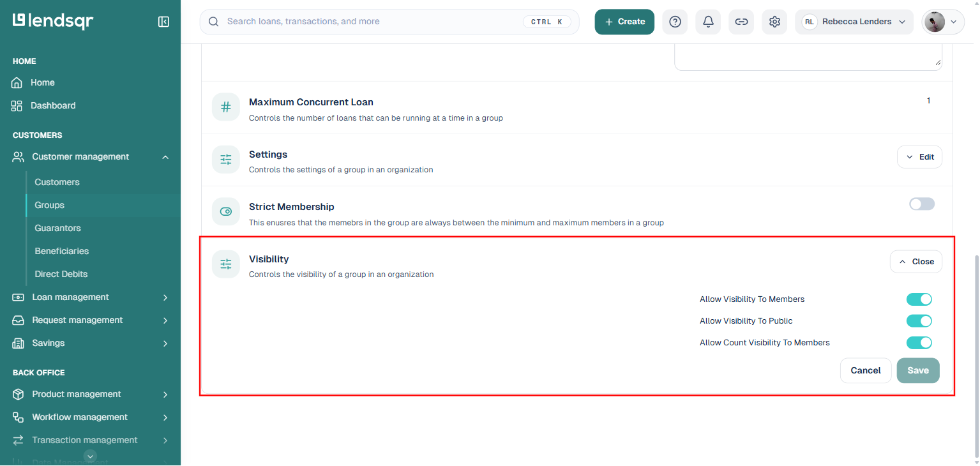Open Beneficiaries in sidebar
The width and height of the screenshot is (980, 466).
point(62,251)
